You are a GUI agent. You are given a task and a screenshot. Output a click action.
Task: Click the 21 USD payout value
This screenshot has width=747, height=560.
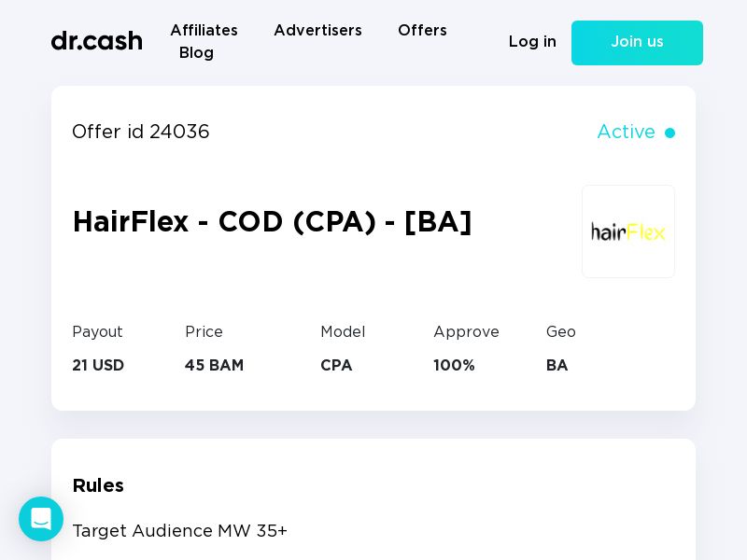(98, 365)
